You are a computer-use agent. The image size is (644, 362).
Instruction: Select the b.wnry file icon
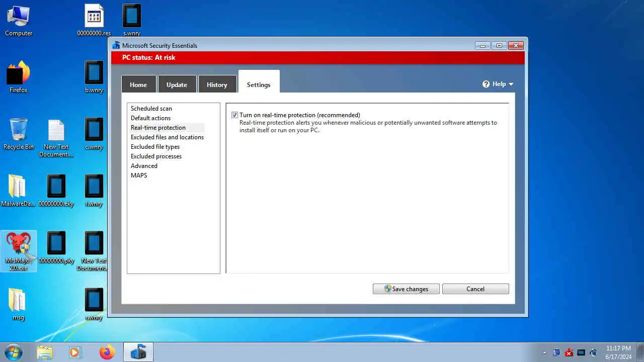(94, 77)
